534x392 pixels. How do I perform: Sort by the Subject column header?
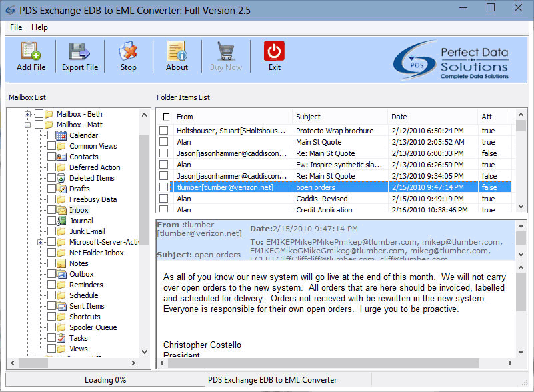340,117
